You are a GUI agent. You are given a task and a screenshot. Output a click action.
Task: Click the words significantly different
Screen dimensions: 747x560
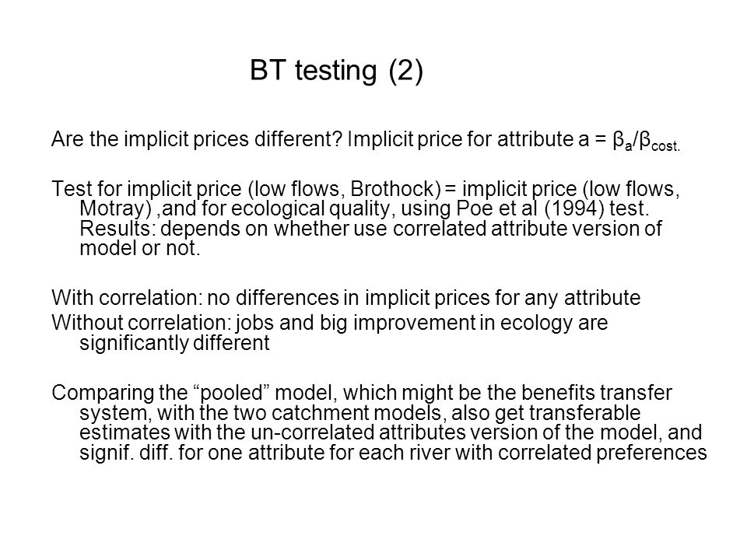tap(174, 343)
